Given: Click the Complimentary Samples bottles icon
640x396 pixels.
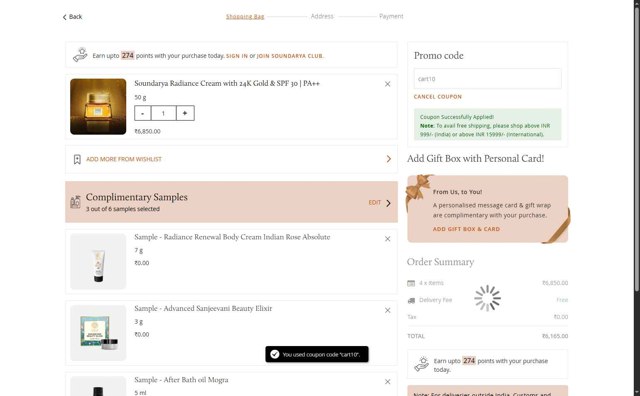Looking at the screenshot, I should pyautogui.click(x=75, y=202).
